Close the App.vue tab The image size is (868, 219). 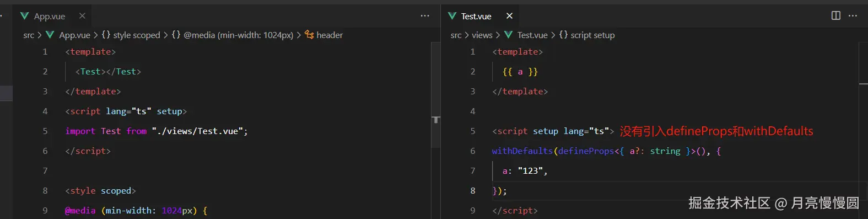tap(82, 16)
